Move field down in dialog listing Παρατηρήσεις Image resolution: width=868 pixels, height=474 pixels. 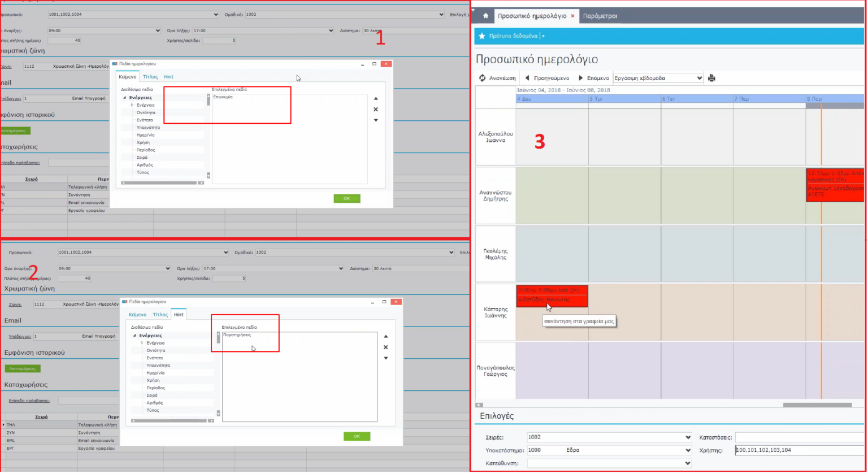point(386,358)
